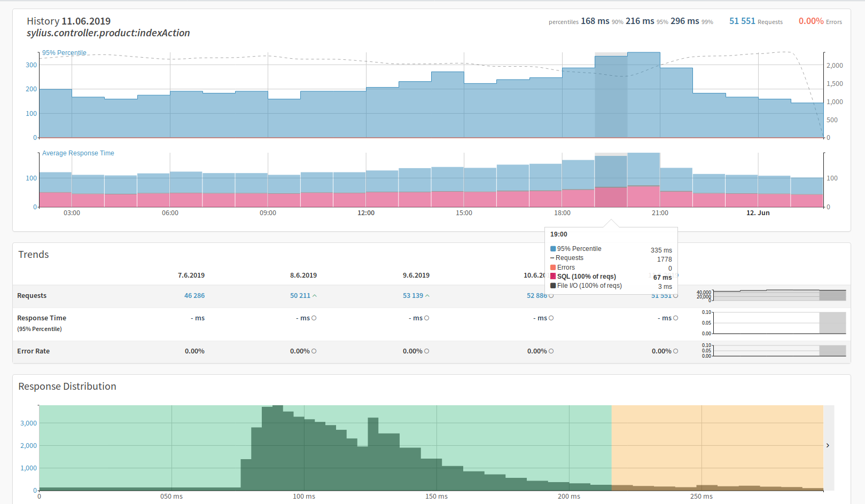
Task: Click the 9.6.2019 column header
Action: pyautogui.click(x=416, y=275)
